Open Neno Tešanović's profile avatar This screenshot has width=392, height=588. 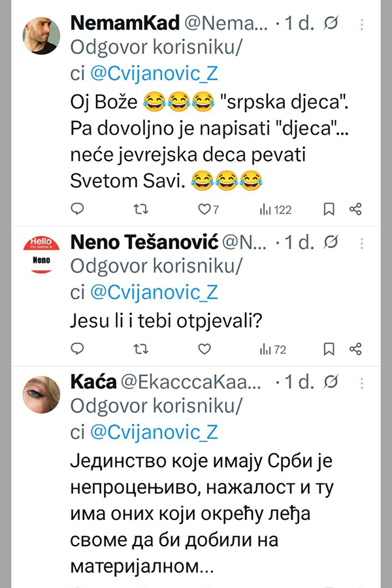point(41,255)
